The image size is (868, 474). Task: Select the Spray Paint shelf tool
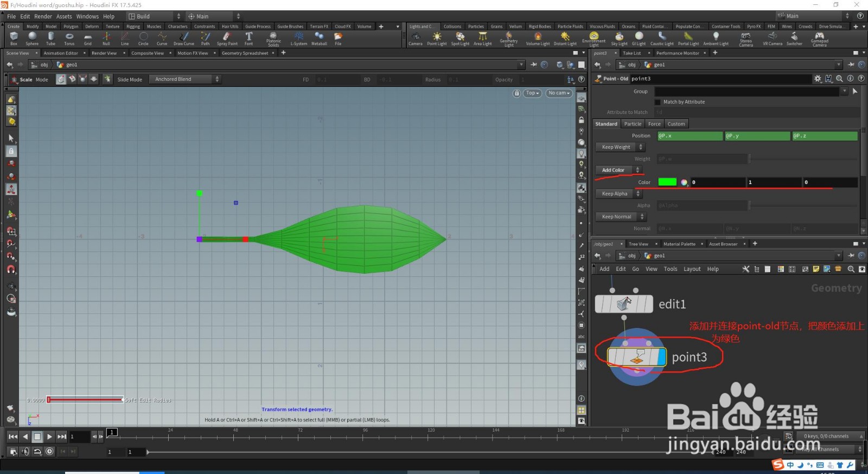coord(227,39)
